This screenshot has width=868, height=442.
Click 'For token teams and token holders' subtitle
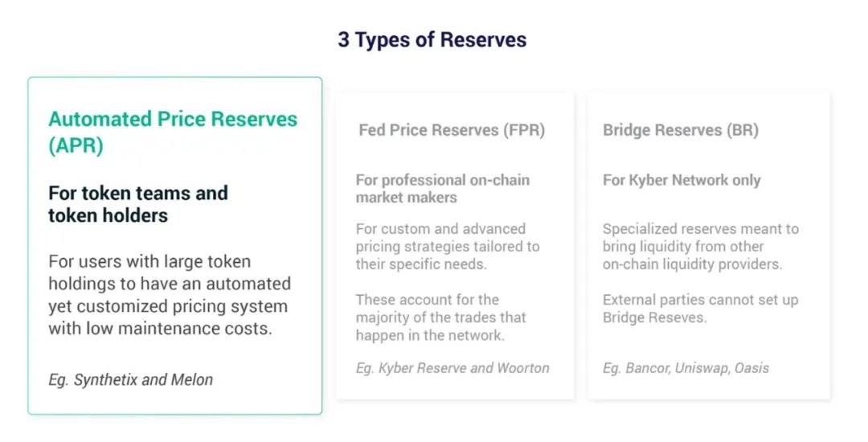coord(138,204)
